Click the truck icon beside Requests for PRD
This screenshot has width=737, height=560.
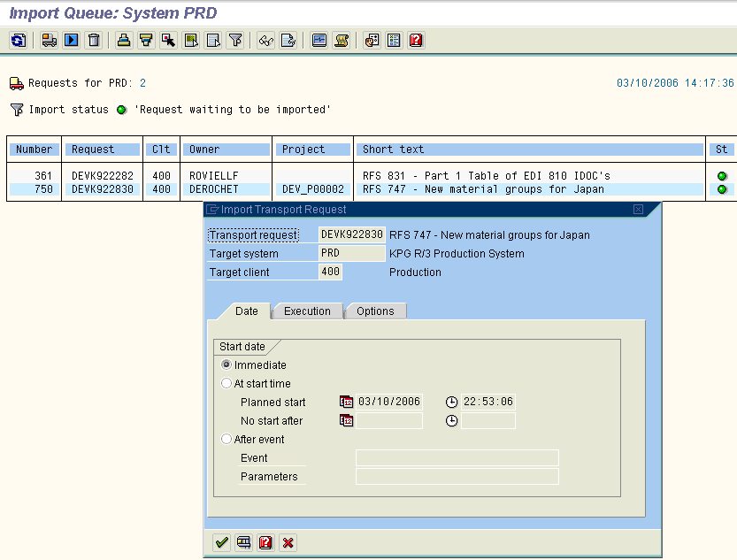(17, 83)
